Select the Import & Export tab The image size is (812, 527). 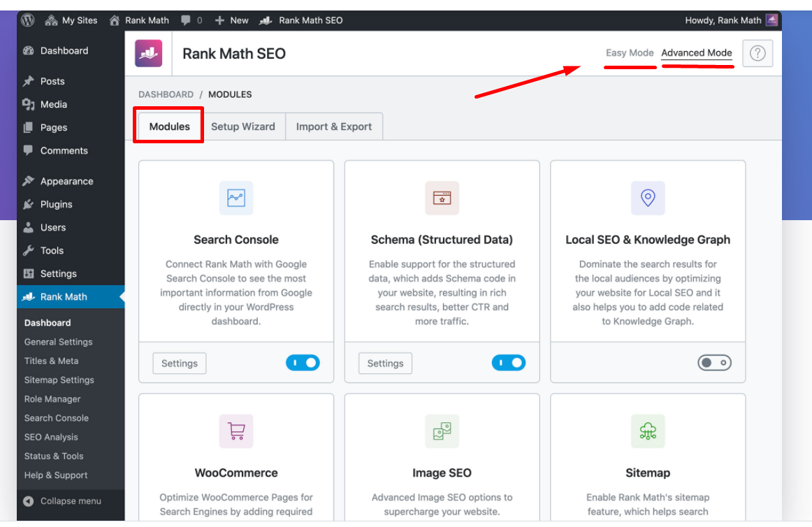334,127
